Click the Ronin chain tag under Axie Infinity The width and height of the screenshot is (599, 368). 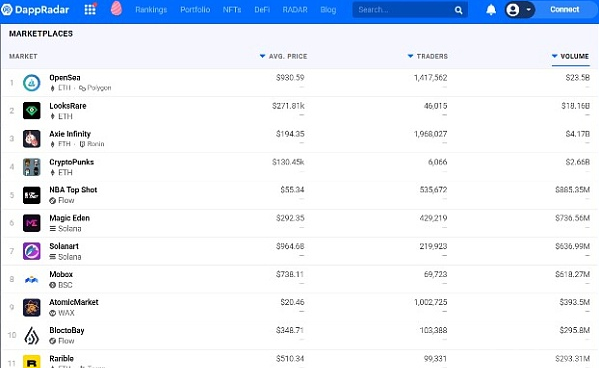92,144
